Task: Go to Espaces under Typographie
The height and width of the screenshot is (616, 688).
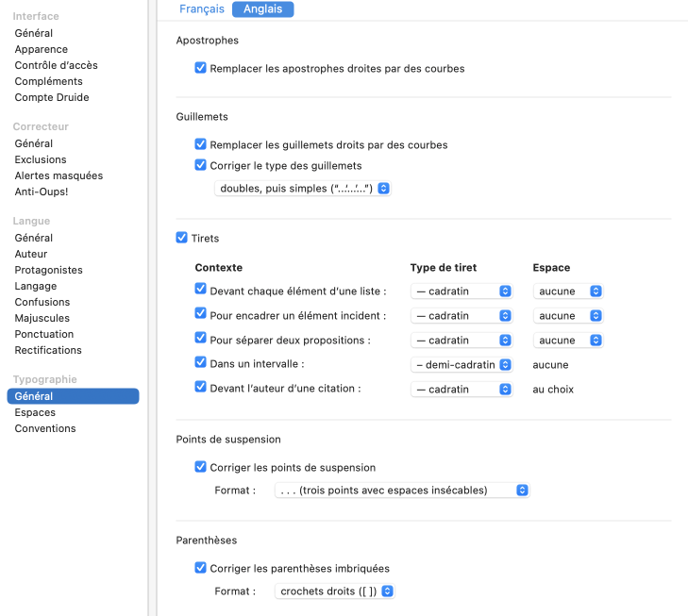Action: 35,412
